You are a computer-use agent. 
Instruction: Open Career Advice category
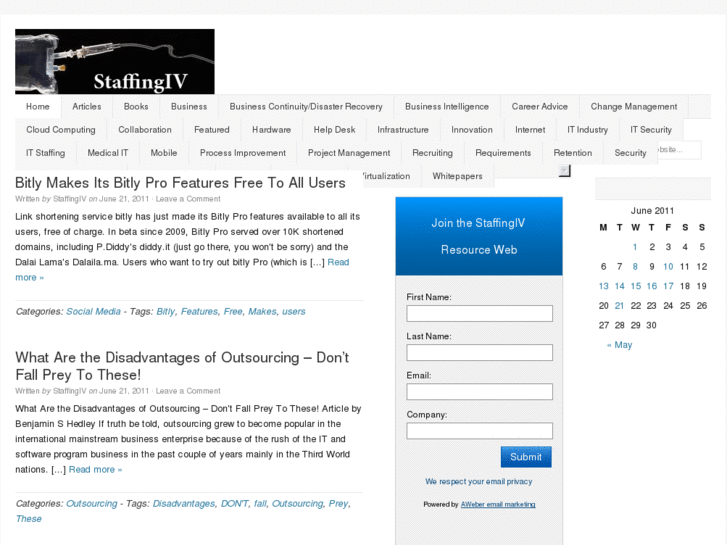click(x=540, y=107)
